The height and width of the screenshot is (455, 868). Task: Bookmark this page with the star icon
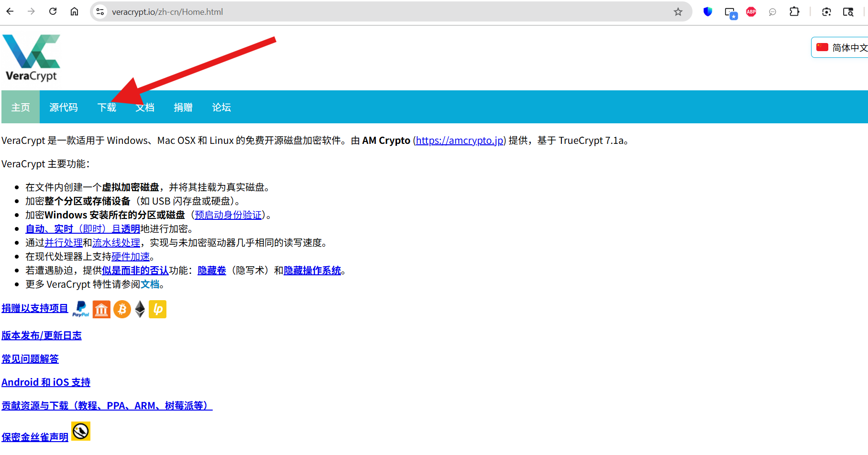(678, 12)
